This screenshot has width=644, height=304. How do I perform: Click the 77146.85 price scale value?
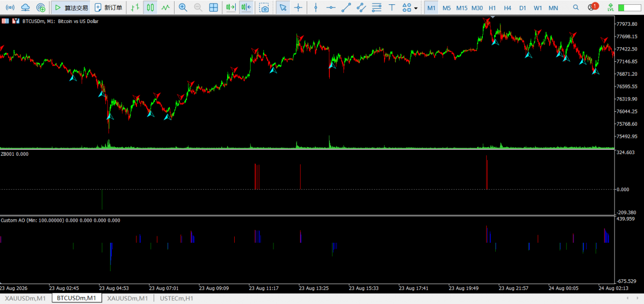(x=627, y=62)
